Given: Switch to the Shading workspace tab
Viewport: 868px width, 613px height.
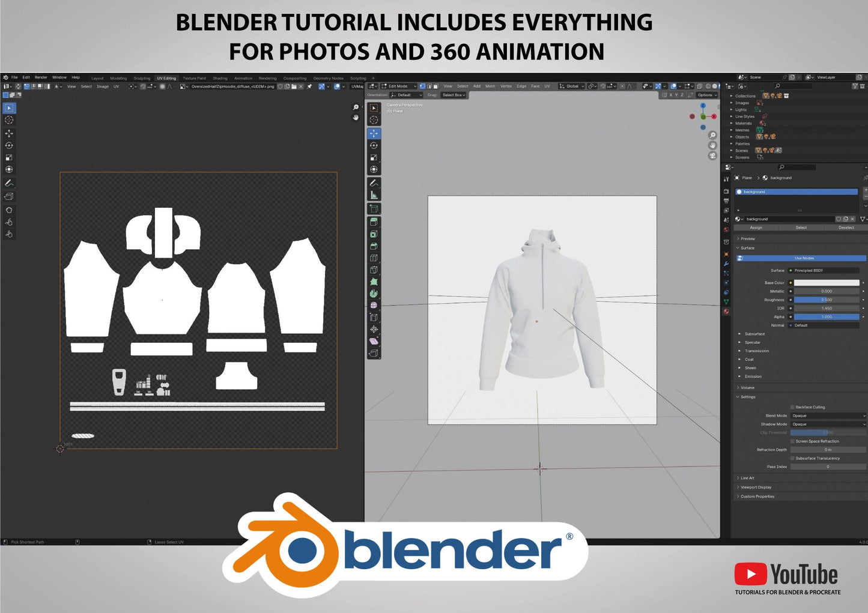Looking at the screenshot, I should tap(220, 78).
